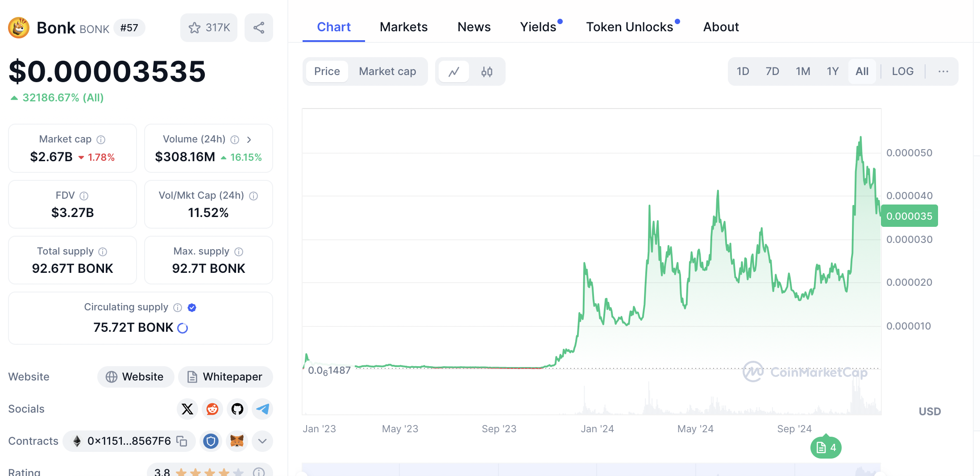
Task: Show Total supply info tooltip
Action: click(x=103, y=252)
